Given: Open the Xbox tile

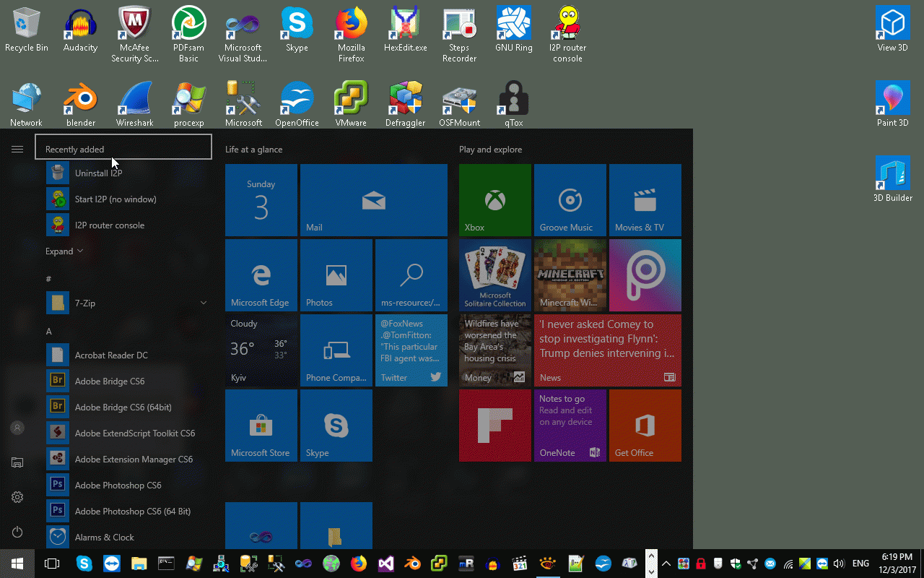Looking at the screenshot, I should pos(495,200).
